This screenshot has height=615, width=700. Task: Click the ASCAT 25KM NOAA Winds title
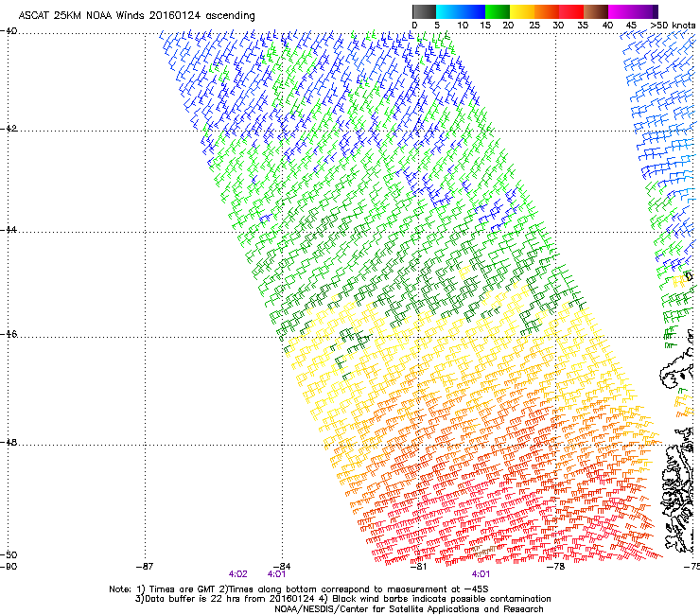136,16
